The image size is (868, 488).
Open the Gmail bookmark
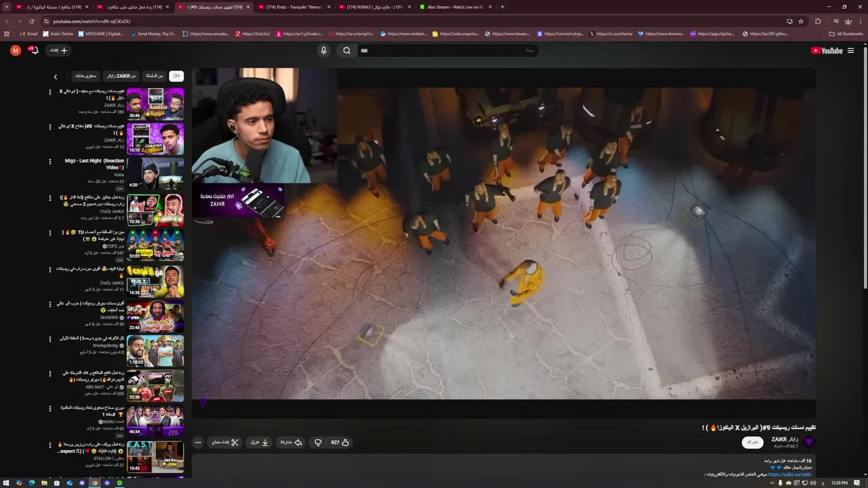28,34
